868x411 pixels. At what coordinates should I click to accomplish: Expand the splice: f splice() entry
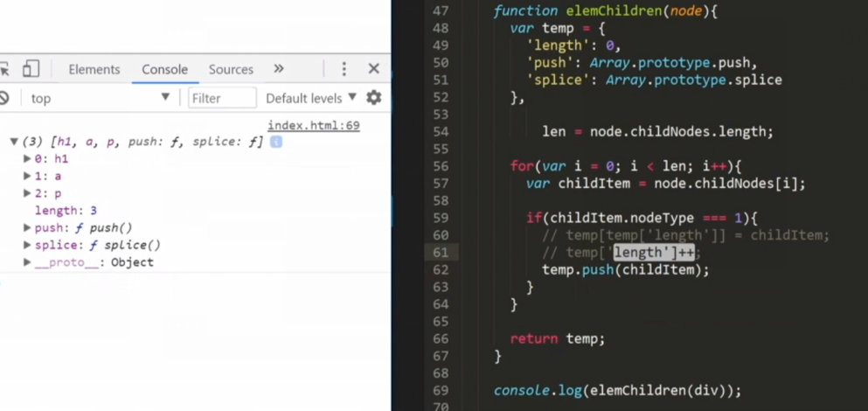26,245
